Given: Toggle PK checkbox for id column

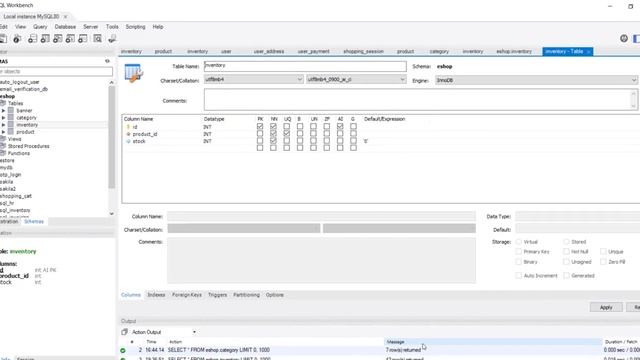Looking at the screenshot, I should (x=260, y=127).
